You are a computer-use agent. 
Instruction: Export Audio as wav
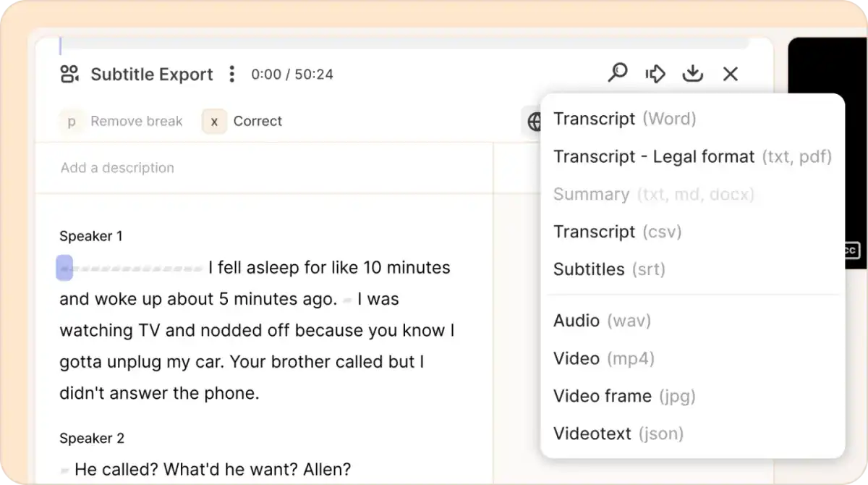[602, 321]
